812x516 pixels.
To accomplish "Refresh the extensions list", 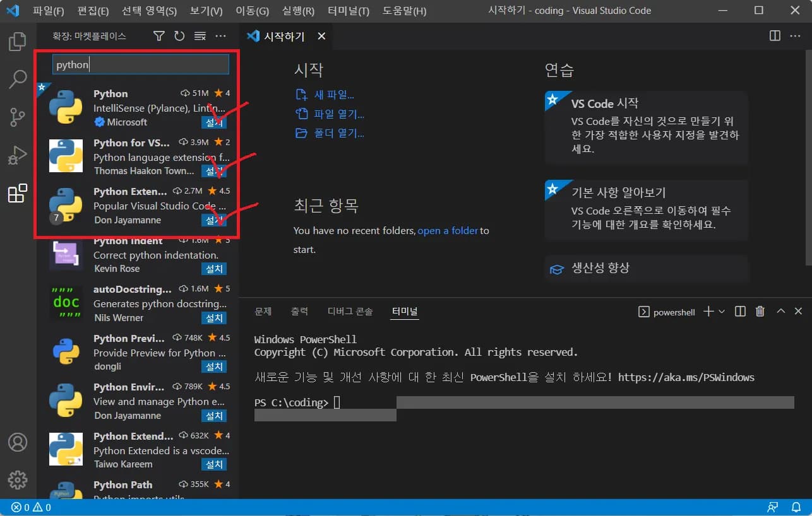I will point(179,36).
